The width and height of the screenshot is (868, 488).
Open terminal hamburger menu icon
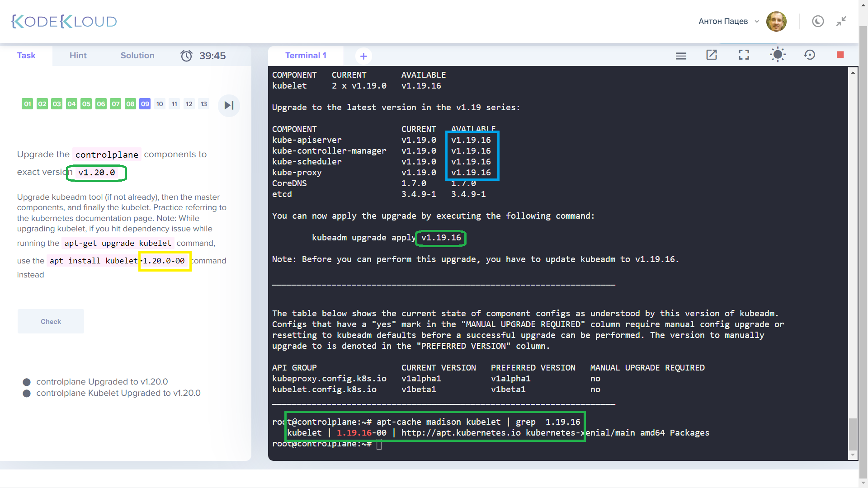click(x=681, y=56)
